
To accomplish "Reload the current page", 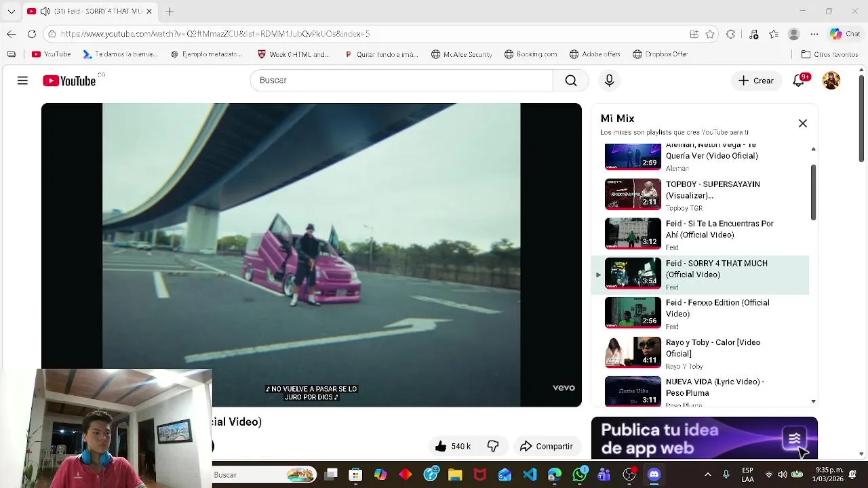I will 32,34.
